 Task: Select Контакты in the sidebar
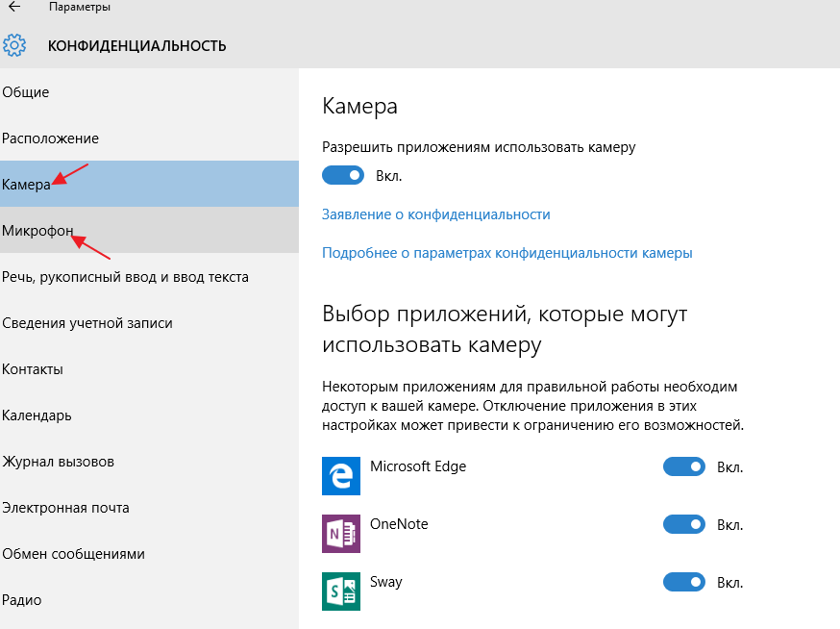pyautogui.click(x=33, y=369)
